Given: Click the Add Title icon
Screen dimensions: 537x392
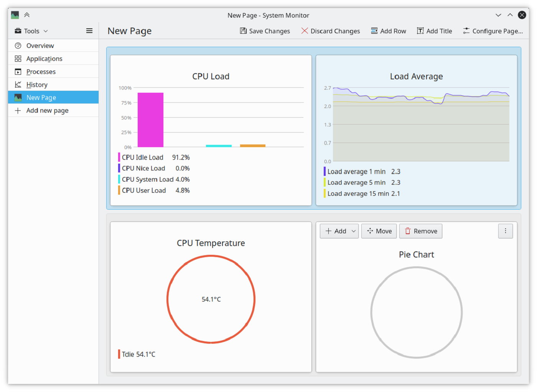Looking at the screenshot, I should [420, 31].
